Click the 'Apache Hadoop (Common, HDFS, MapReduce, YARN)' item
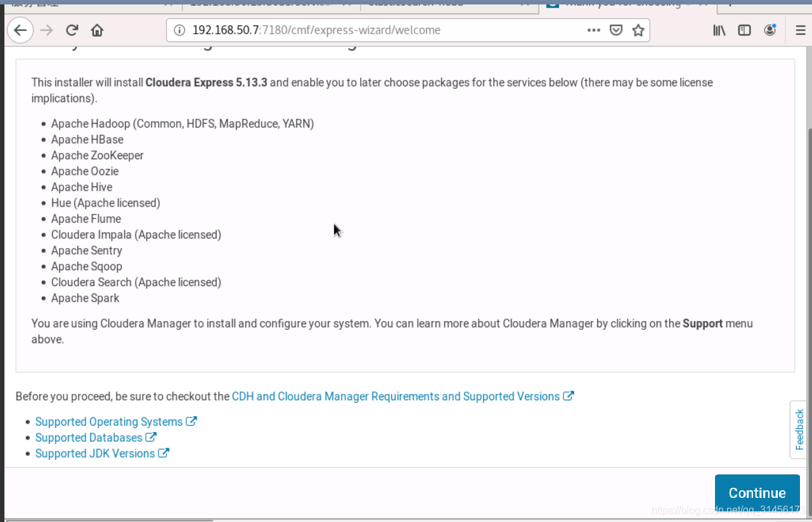 click(x=183, y=124)
